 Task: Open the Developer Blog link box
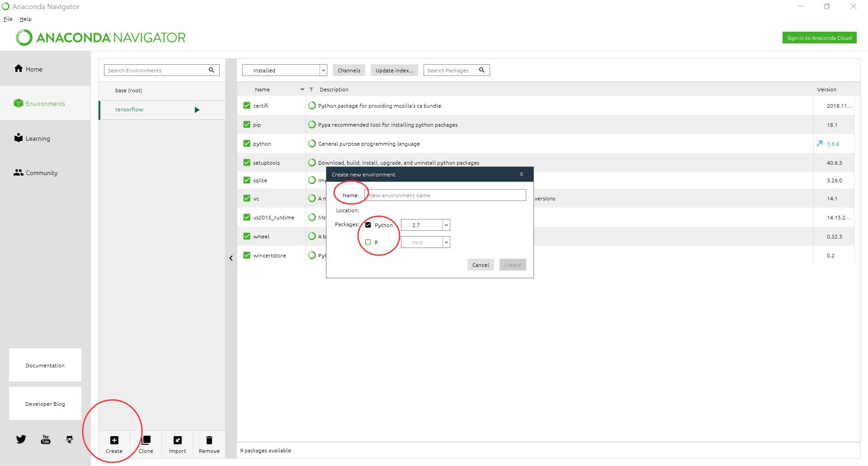pyautogui.click(x=45, y=404)
